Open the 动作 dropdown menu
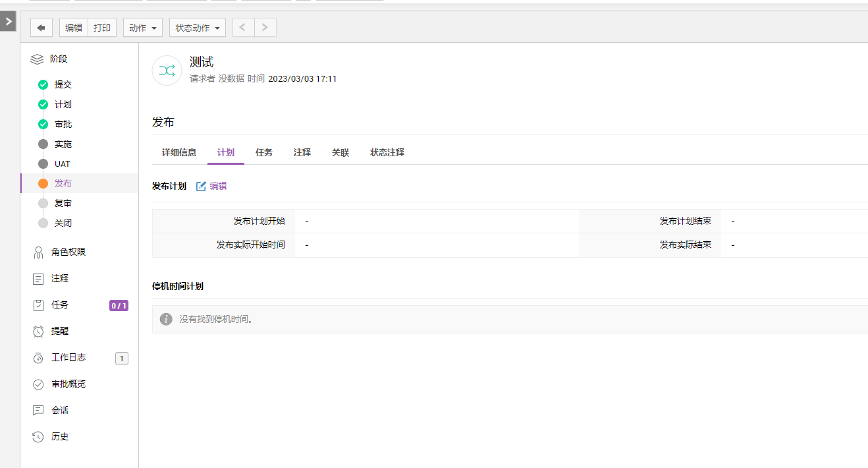The image size is (868, 468). pyautogui.click(x=142, y=28)
